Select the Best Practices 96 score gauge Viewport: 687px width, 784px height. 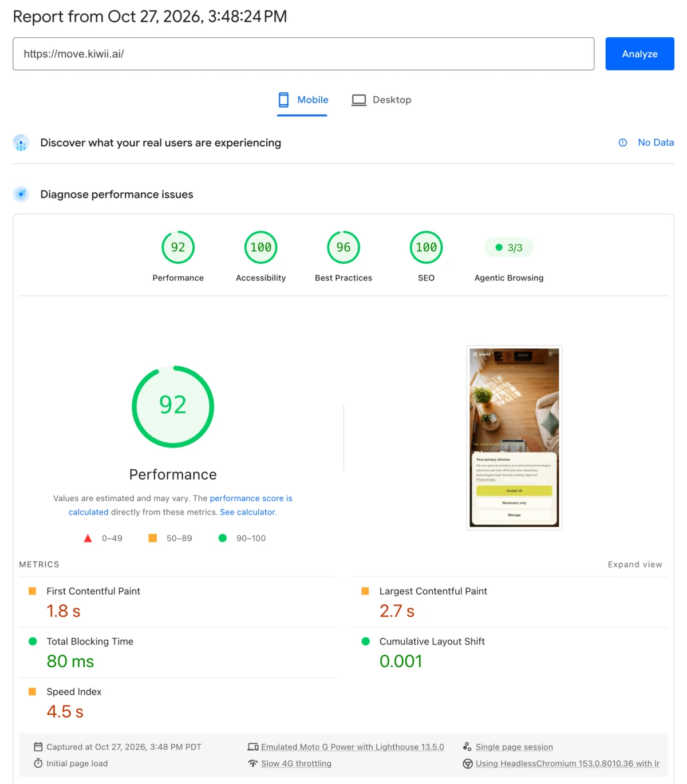coord(343,247)
